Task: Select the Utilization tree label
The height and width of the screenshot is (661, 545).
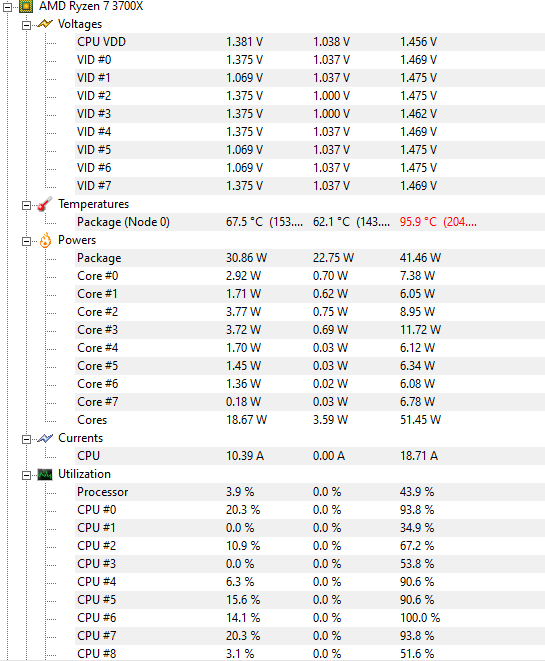Action: tap(84, 474)
